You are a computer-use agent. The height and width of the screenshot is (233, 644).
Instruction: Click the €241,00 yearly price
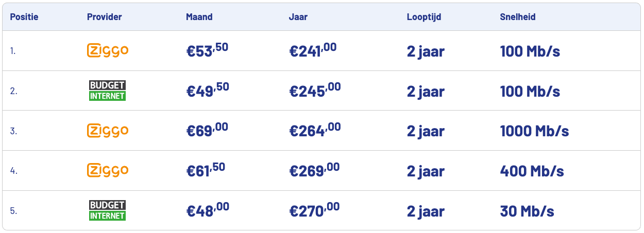tap(313, 51)
